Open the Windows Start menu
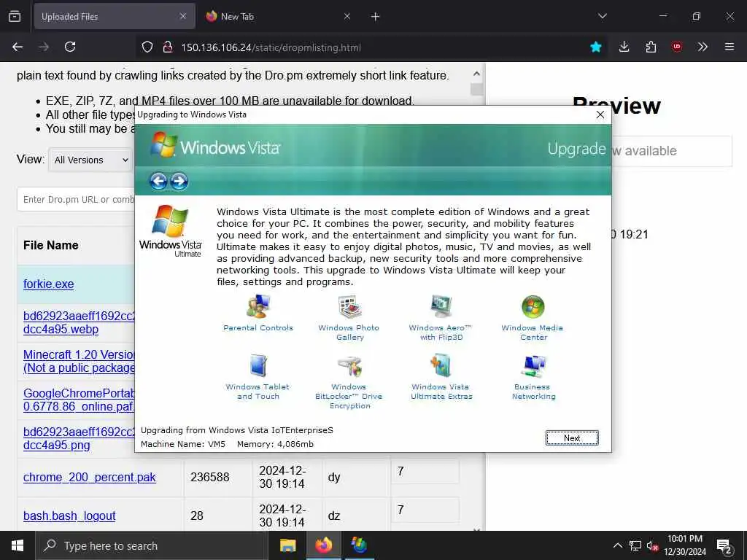 [18, 545]
